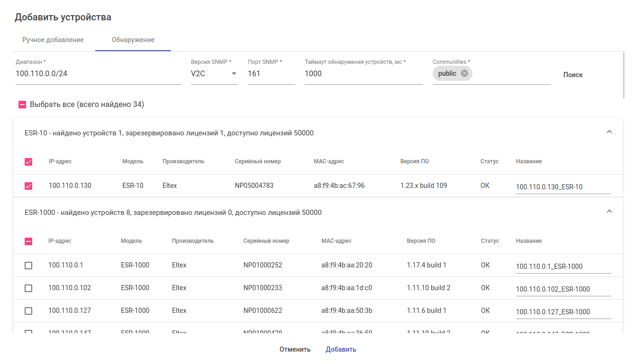634x364 pixels.
Task: Edit the discovery timeout field
Action: (363, 74)
